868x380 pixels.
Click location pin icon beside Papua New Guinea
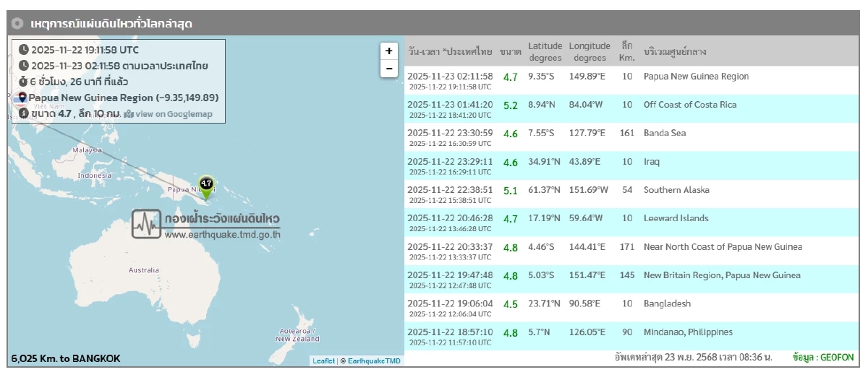[x=22, y=98]
